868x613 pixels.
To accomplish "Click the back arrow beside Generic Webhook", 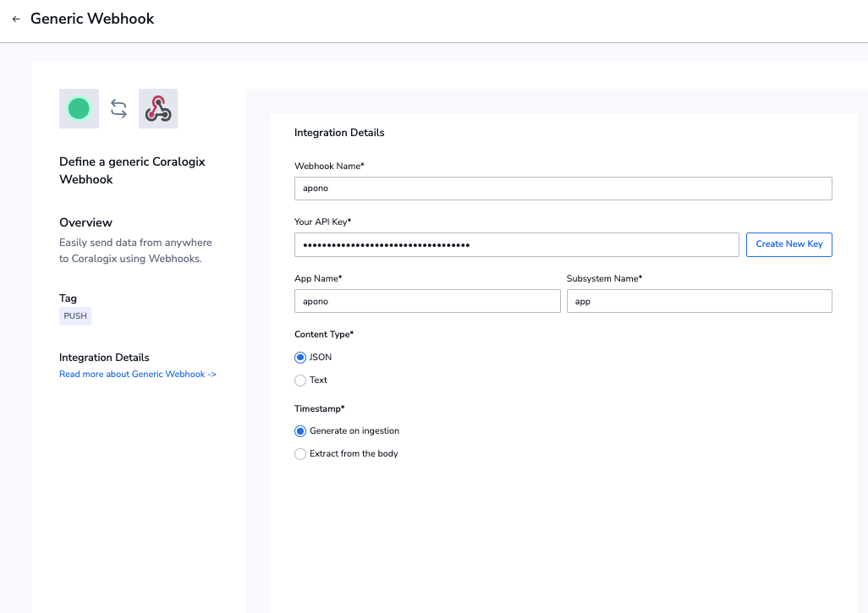I will pos(16,19).
